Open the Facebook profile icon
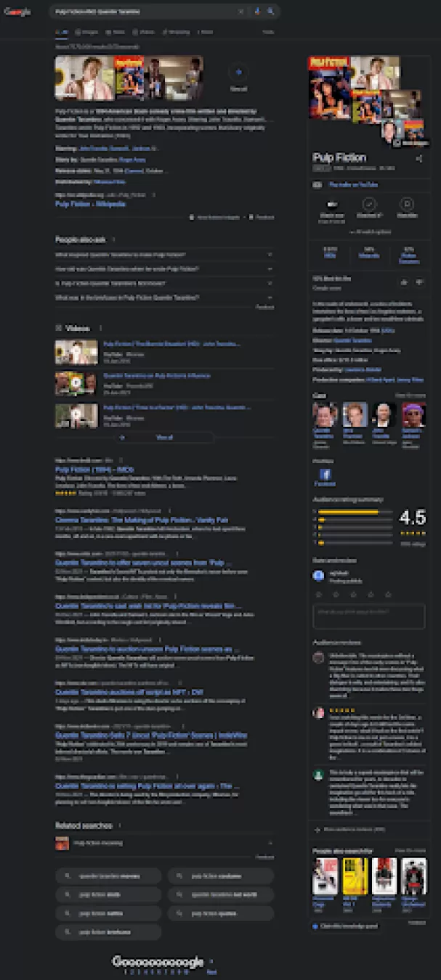441x980 pixels. click(x=324, y=475)
